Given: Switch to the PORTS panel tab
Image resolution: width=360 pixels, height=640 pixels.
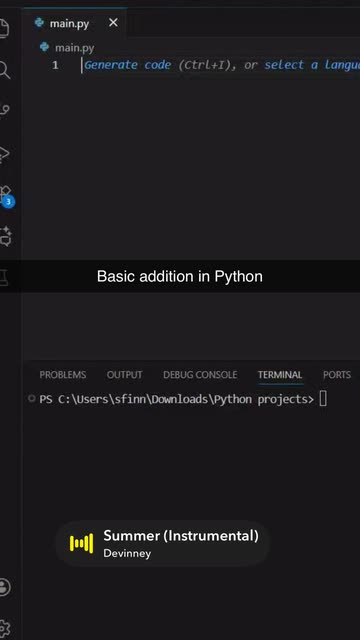Looking at the screenshot, I should (337, 375).
